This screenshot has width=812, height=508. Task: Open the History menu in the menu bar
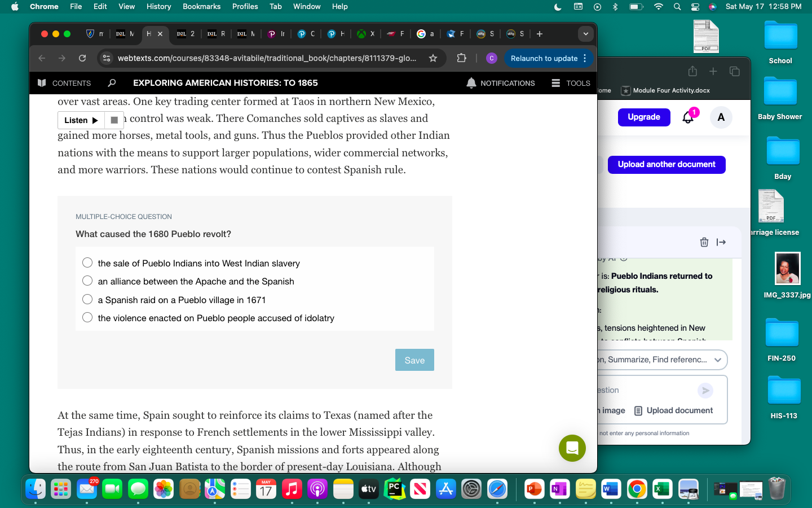click(158, 6)
